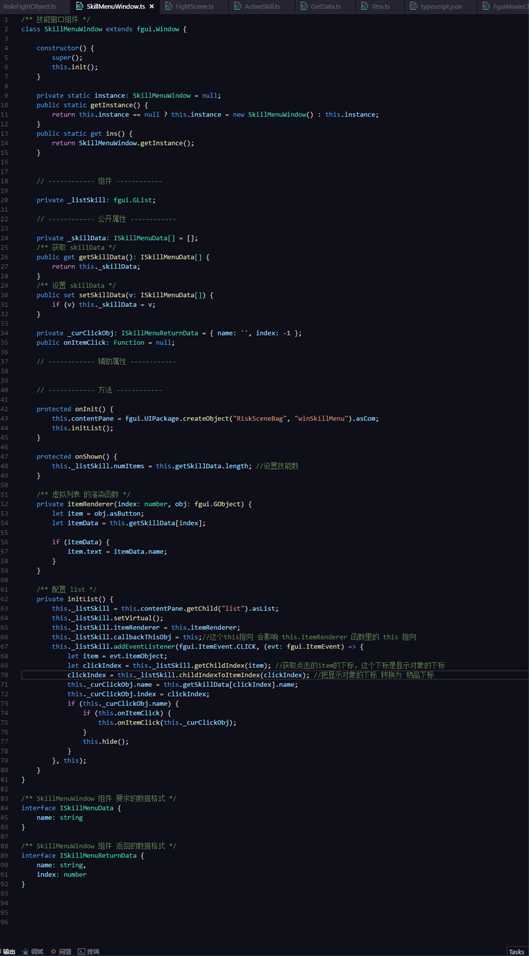Click 'private _curClickObj' declaration line
The image size is (529, 956).
tap(169, 333)
